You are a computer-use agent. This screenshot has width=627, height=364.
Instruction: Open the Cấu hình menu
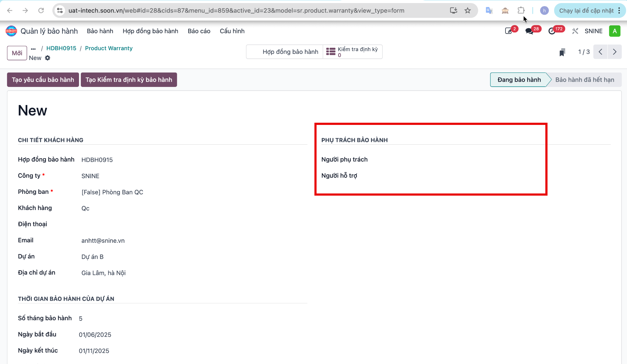pos(232,31)
